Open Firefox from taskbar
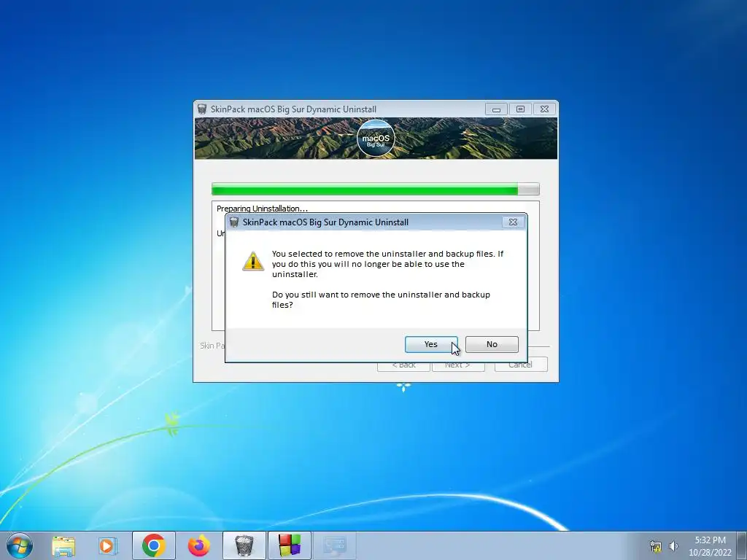This screenshot has height=560, width=747. 198,545
